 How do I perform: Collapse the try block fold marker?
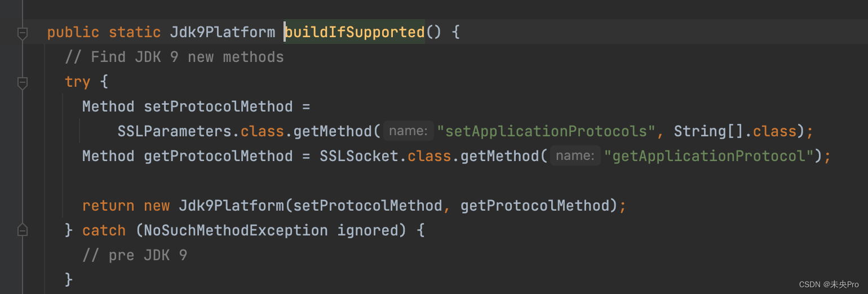point(22,83)
